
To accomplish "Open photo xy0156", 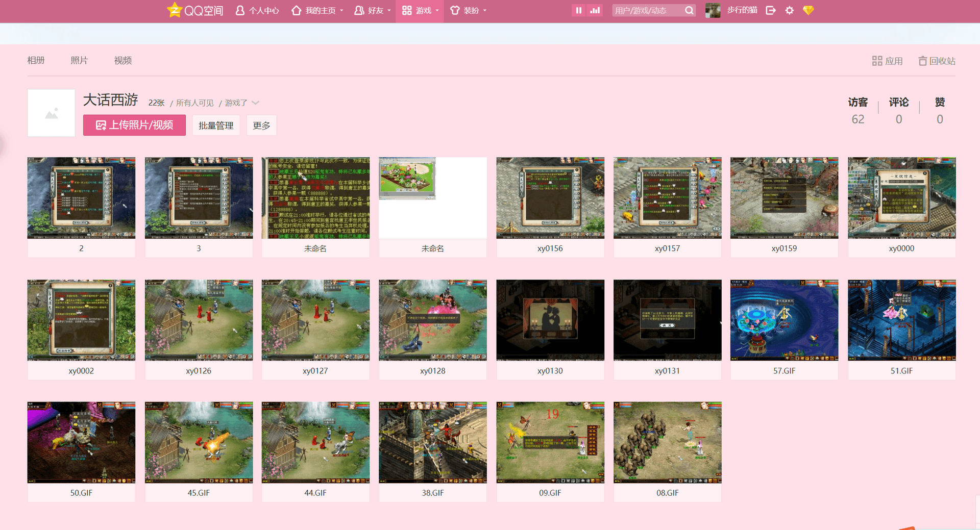I will pyautogui.click(x=550, y=198).
